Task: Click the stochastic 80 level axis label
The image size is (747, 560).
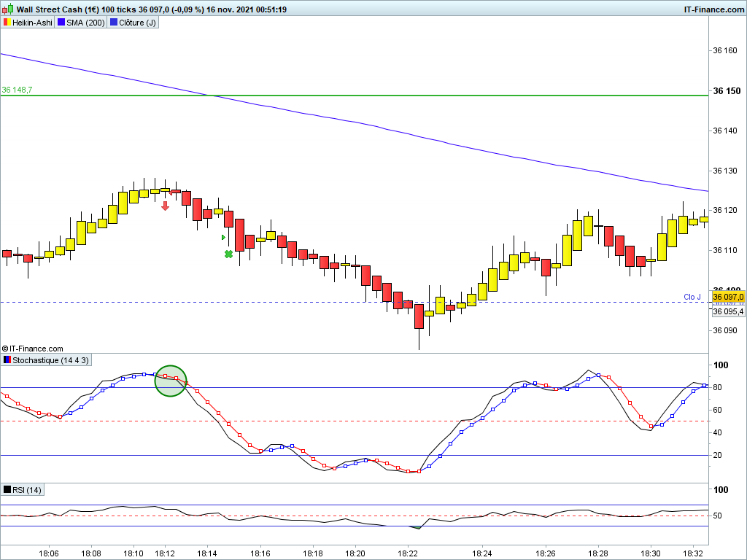Action: [718, 388]
